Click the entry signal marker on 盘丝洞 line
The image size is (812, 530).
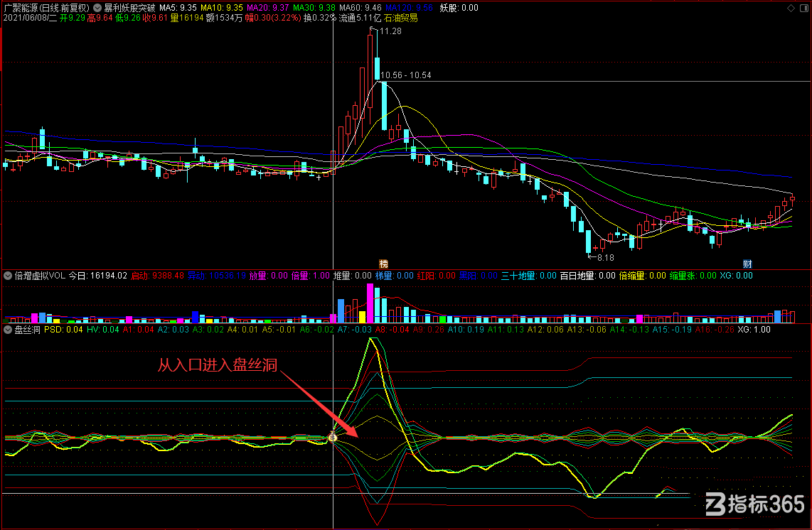333,438
